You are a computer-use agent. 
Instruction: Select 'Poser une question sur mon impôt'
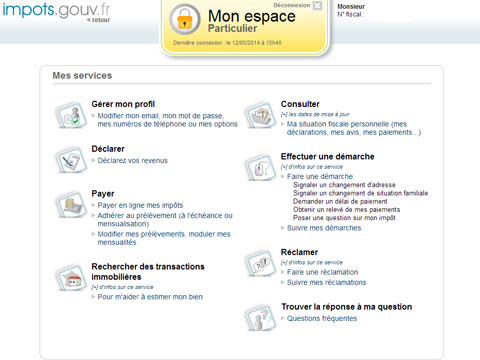click(344, 218)
